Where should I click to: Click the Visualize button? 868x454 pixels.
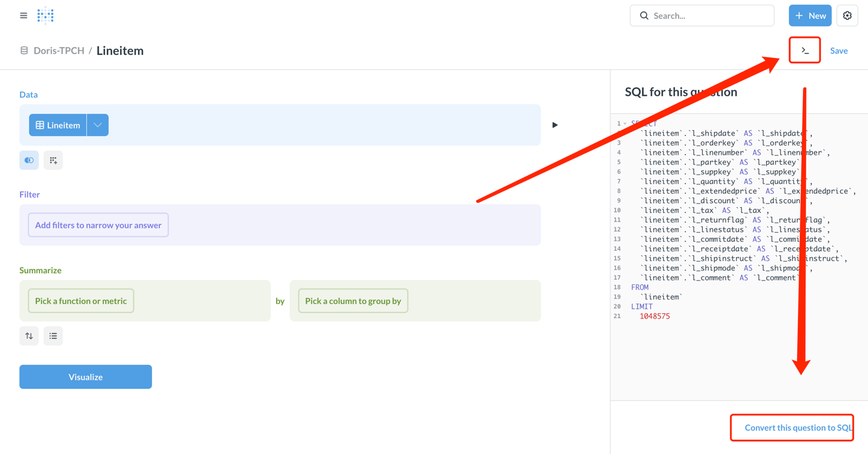coord(85,376)
